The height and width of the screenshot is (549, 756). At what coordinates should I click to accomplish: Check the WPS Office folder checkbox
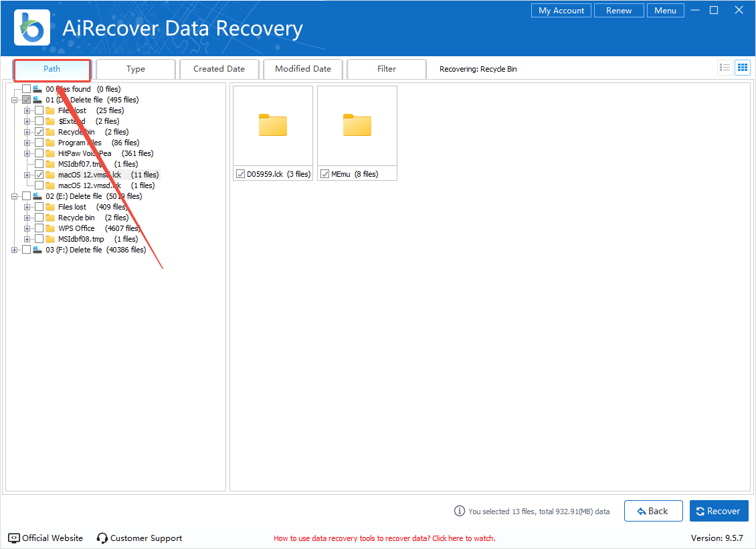pyautogui.click(x=39, y=228)
